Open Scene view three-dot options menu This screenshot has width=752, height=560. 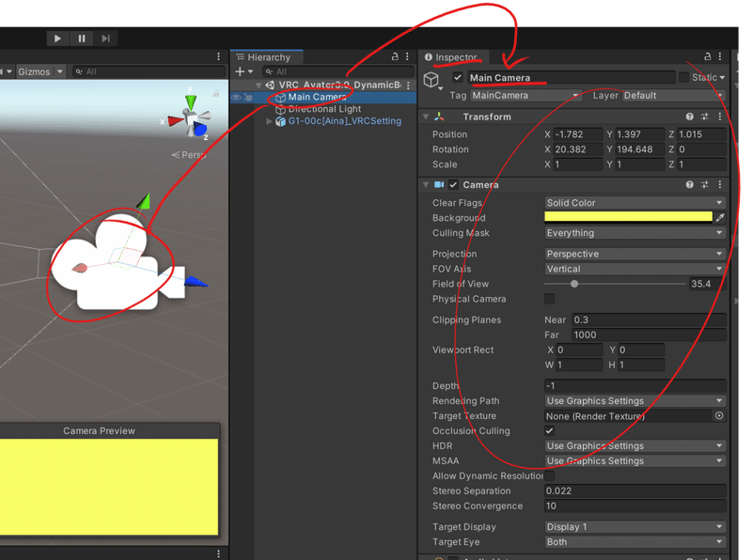point(219,56)
